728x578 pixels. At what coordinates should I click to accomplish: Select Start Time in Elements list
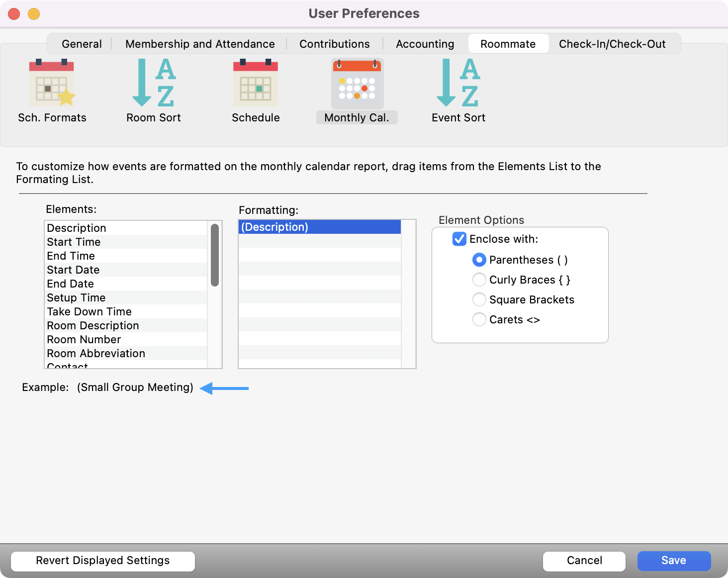[x=74, y=242]
